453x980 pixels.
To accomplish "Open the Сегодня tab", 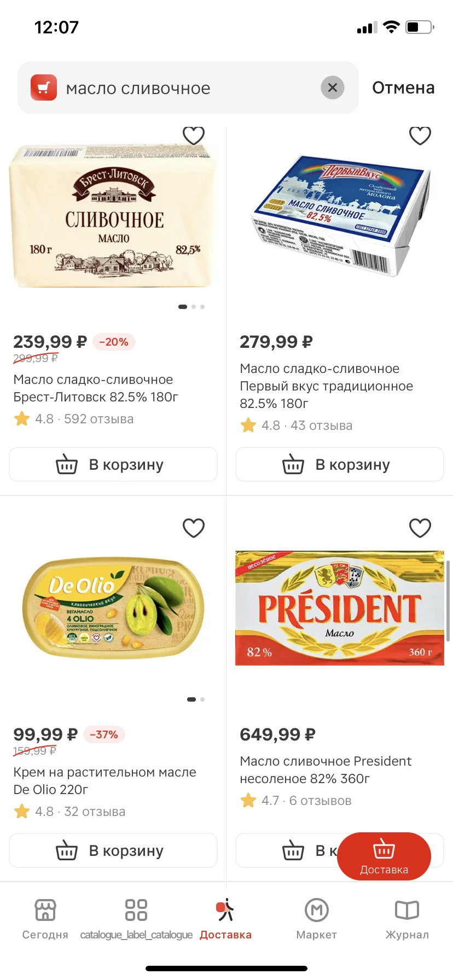I will [45, 919].
